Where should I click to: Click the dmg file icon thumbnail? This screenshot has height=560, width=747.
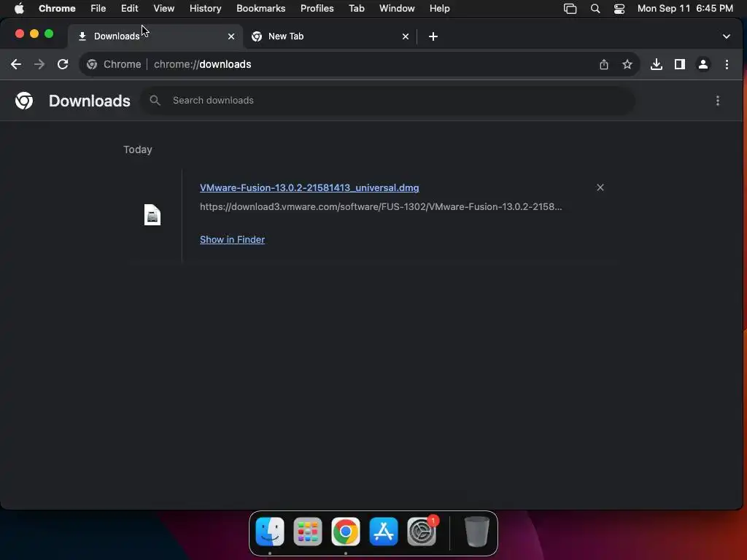pyautogui.click(x=152, y=215)
